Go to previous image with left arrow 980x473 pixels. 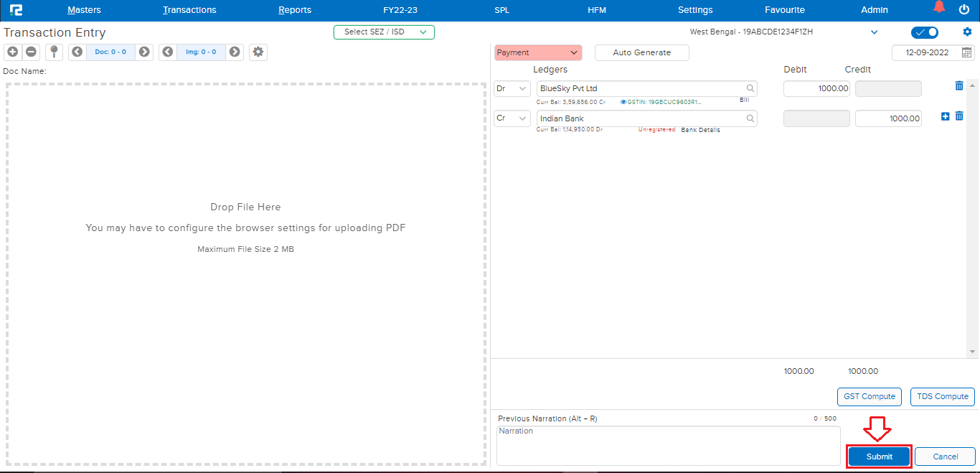pyautogui.click(x=168, y=52)
